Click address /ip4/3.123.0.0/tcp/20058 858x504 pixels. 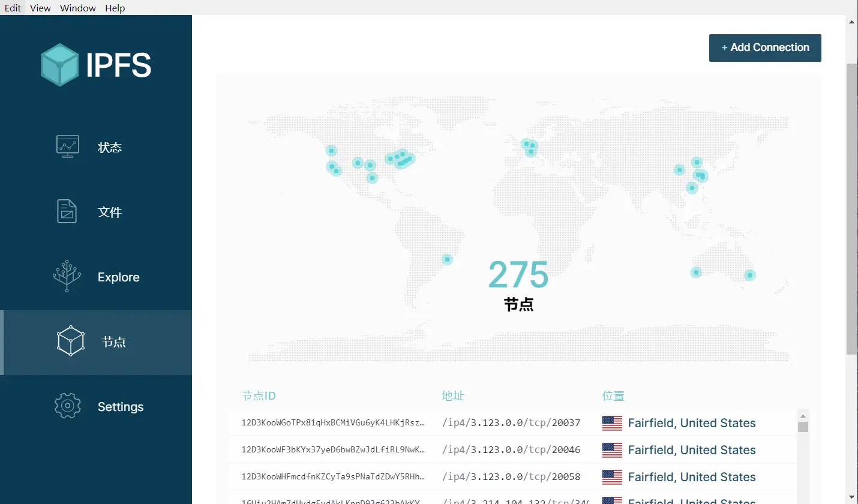[511, 477]
